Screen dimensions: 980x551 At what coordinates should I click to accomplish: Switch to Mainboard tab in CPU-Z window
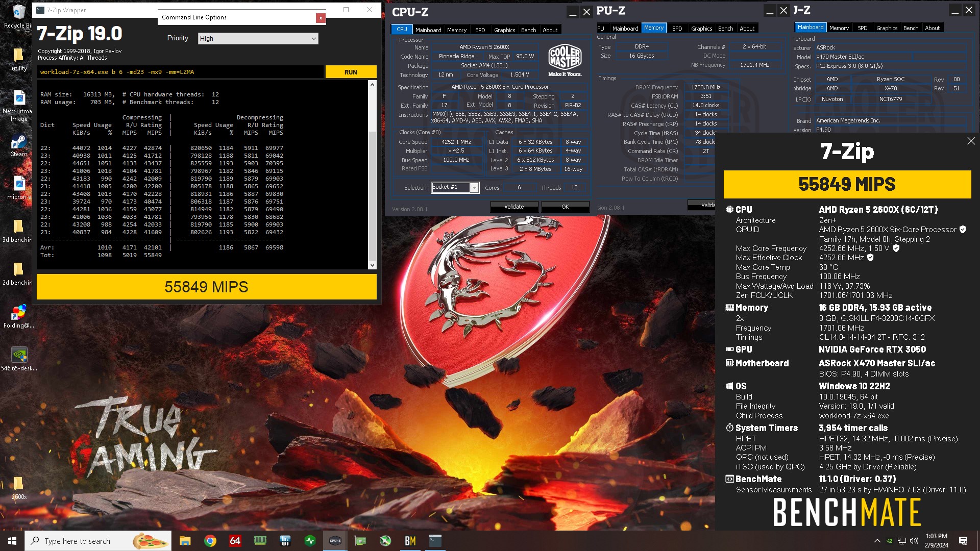[x=428, y=30]
